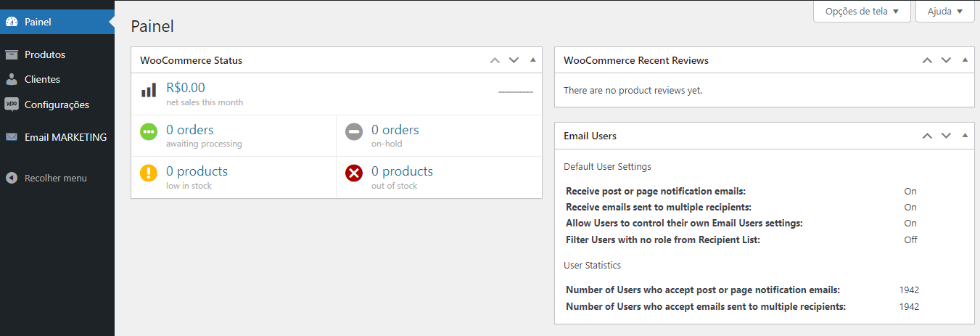Click 'Receive emails sent to multiple recipients:' label
This screenshot has width=980, height=336.
[659, 208]
